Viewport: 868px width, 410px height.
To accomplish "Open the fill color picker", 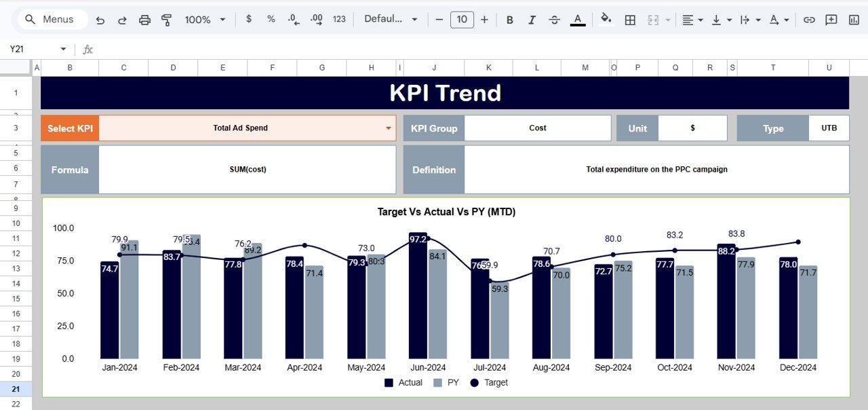I will 606,20.
